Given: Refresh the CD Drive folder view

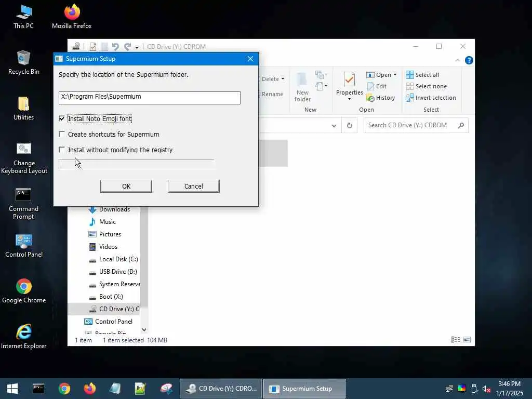Looking at the screenshot, I should 350,126.
